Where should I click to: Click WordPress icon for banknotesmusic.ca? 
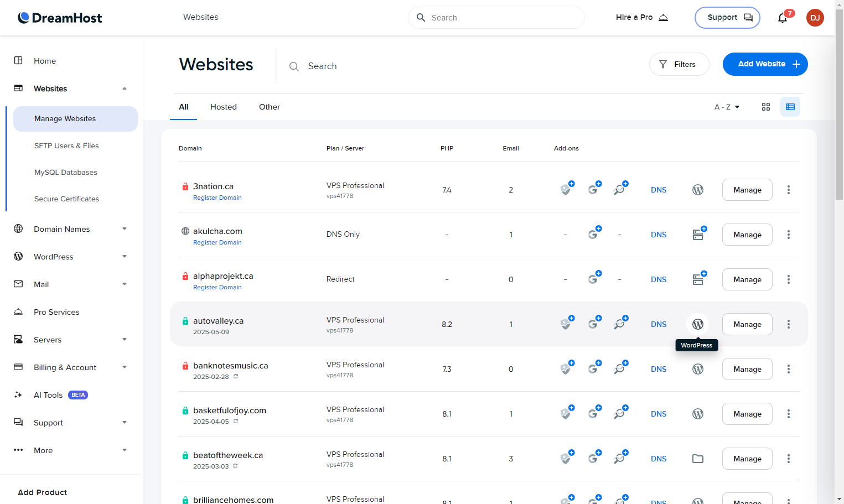point(698,369)
